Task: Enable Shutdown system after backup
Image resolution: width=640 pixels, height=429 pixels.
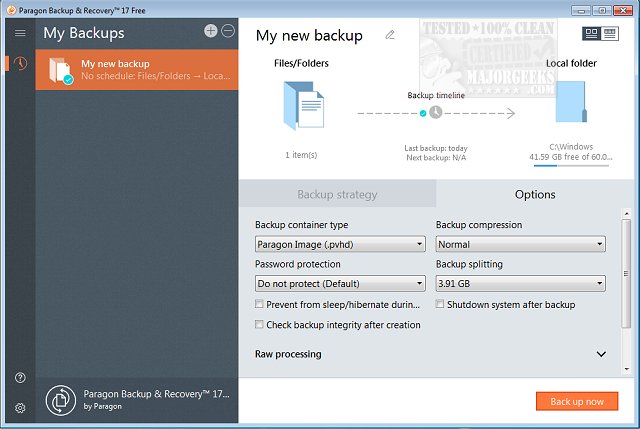Action: click(441, 304)
